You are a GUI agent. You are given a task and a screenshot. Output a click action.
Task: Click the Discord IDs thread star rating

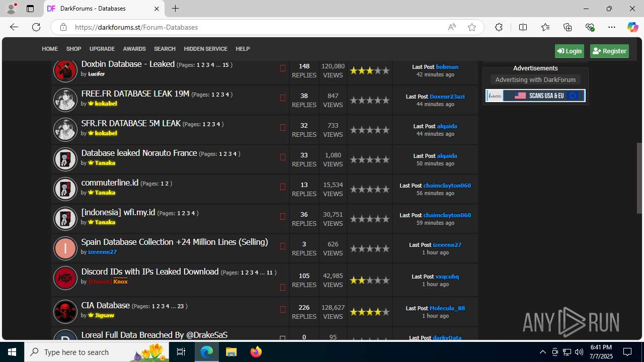tap(370, 280)
